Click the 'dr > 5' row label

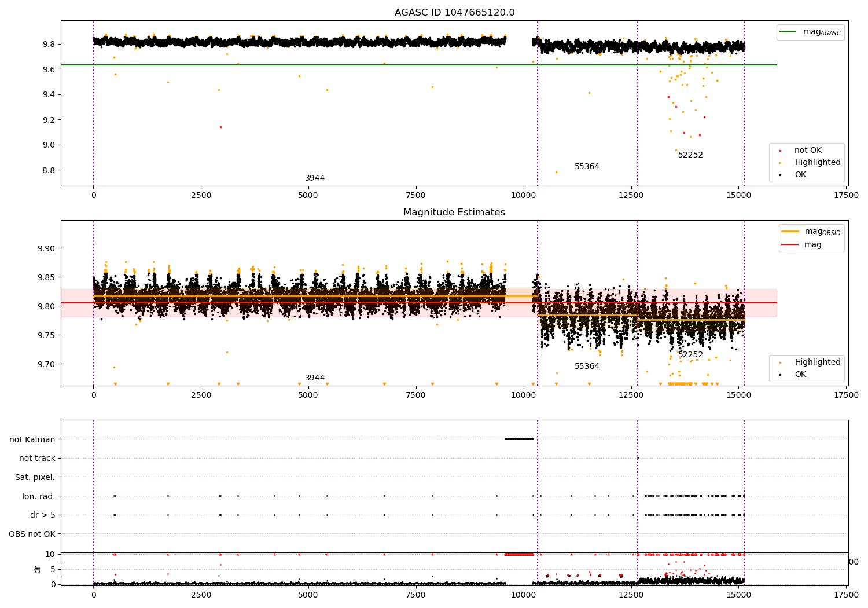pos(43,515)
